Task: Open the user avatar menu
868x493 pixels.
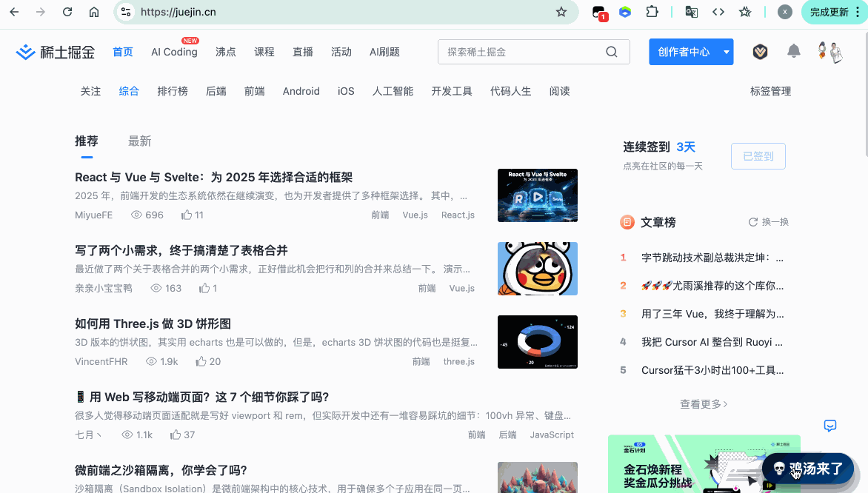Action: pos(830,52)
